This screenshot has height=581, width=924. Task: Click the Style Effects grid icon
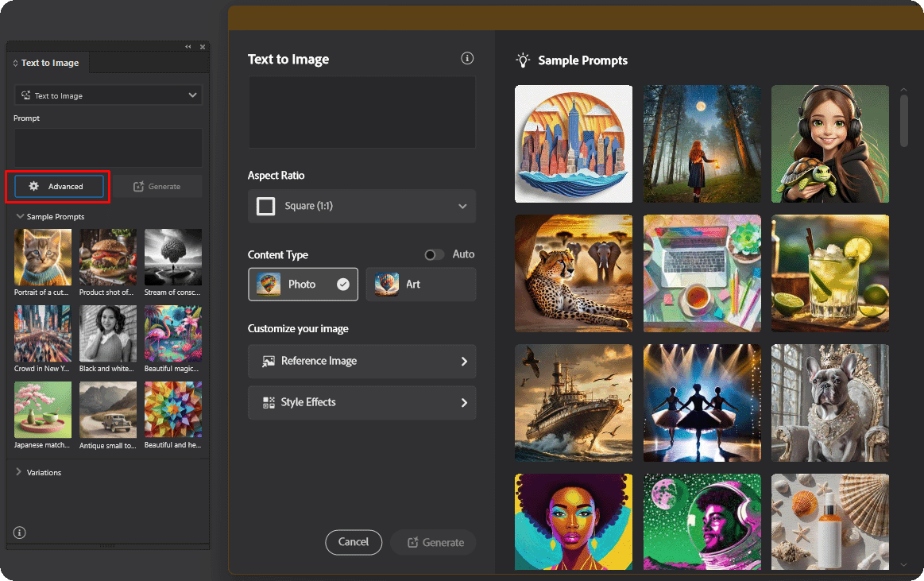pos(269,402)
